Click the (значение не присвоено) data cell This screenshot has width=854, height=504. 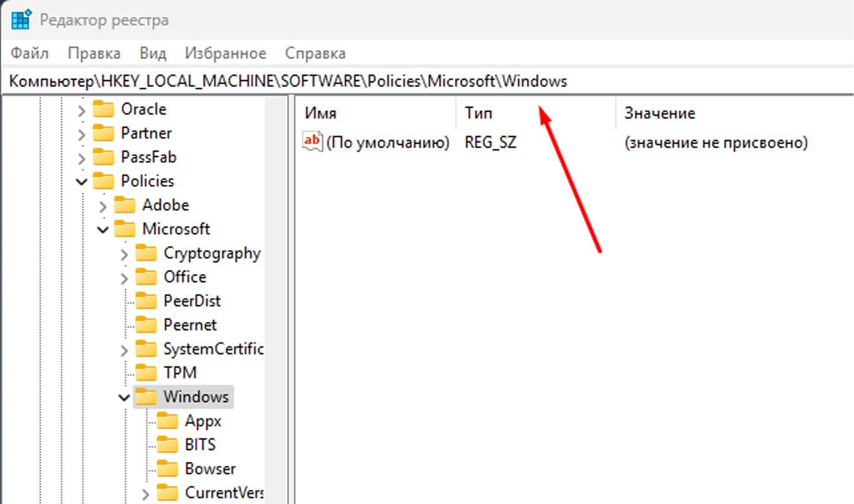[x=716, y=143]
